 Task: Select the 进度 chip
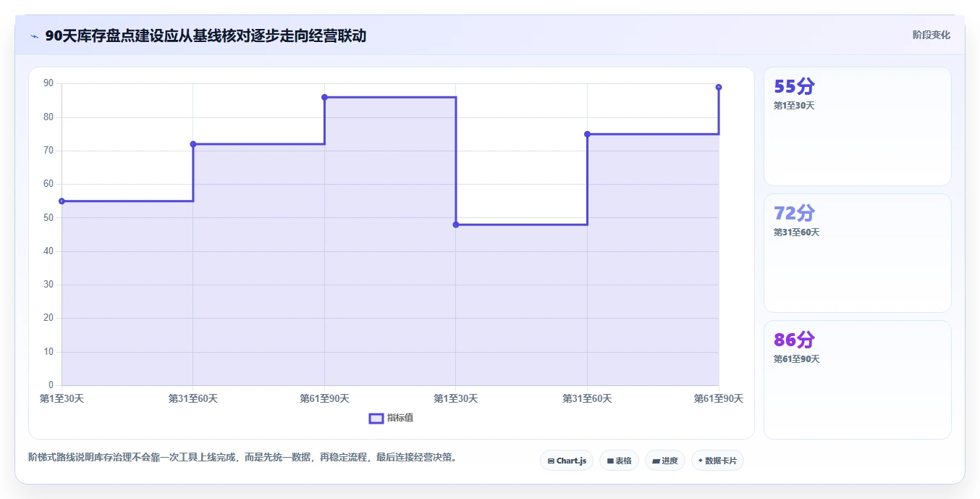click(x=664, y=461)
